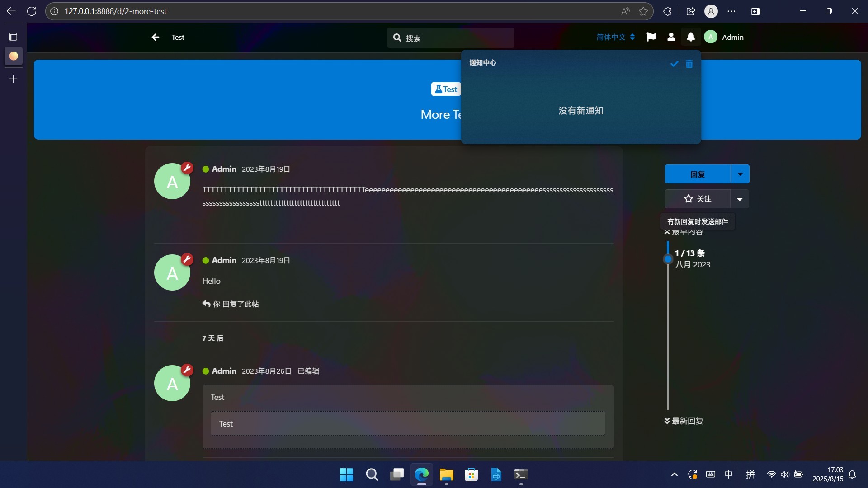Open the flags icon in header
Screen dimensions: 868x488
[x=651, y=37]
